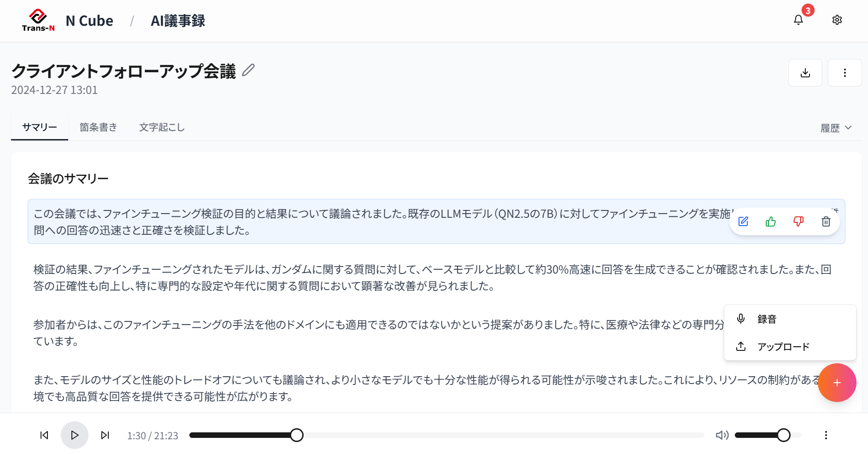The height and width of the screenshot is (454, 868).
Task: Choose アップロード to upload an audio file
Action: (x=783, y=346)
